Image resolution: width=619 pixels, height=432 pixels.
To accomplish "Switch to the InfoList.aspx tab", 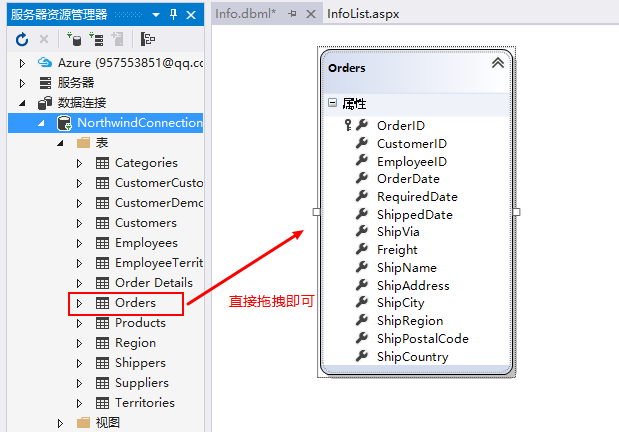I will (363, 14).
